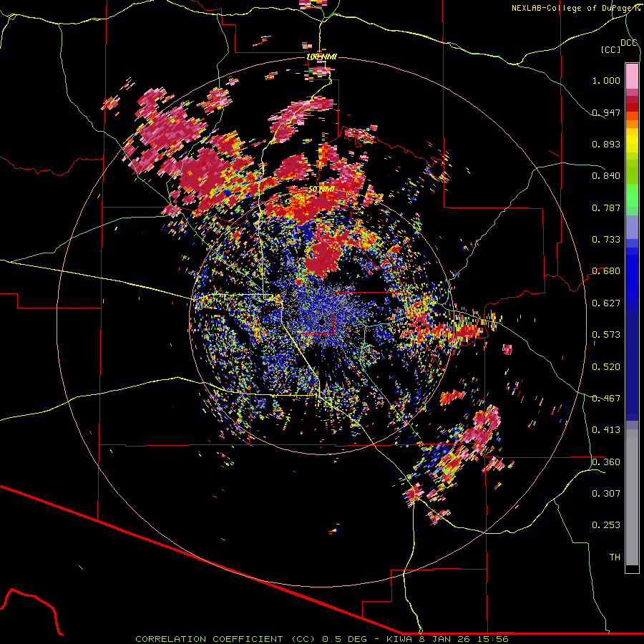
Task: Click the 0.307 legend value
Action: (x=606, y=494)
